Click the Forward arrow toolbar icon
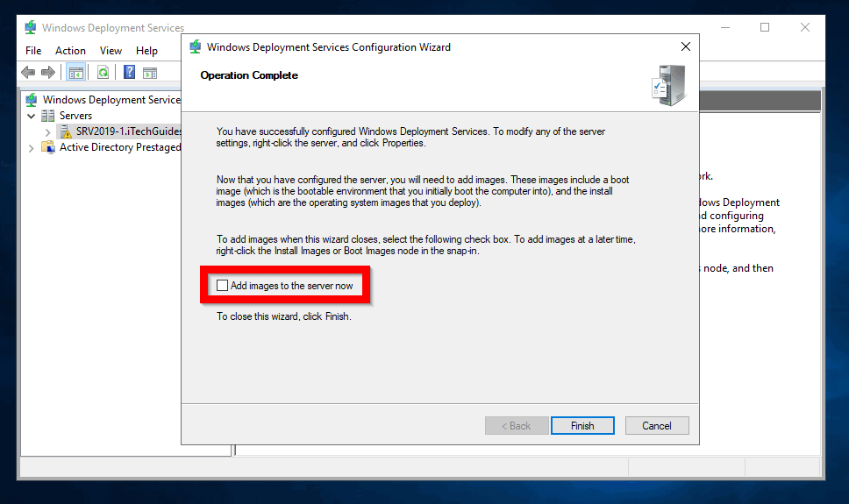This screenshot has width=849, height=504. [47, 73]
